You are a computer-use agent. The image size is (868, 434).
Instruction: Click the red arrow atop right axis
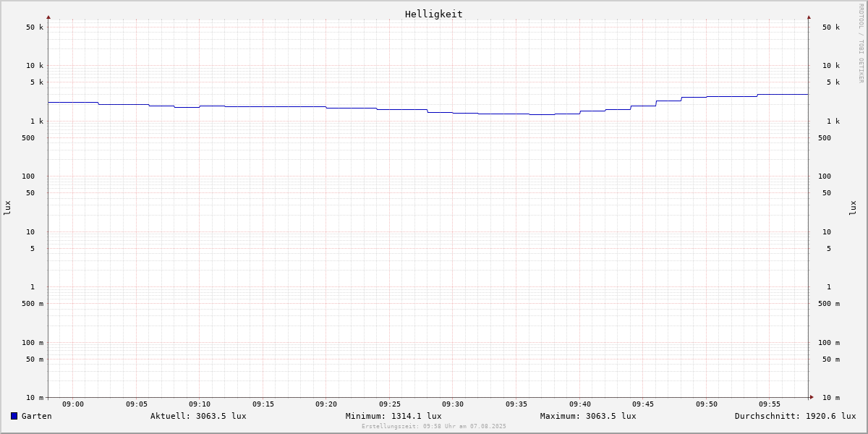(x=809, y=17)
